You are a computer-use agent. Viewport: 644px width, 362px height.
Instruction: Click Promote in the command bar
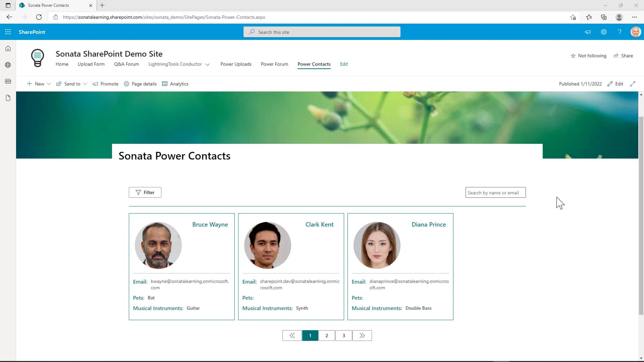pos(105,84)
